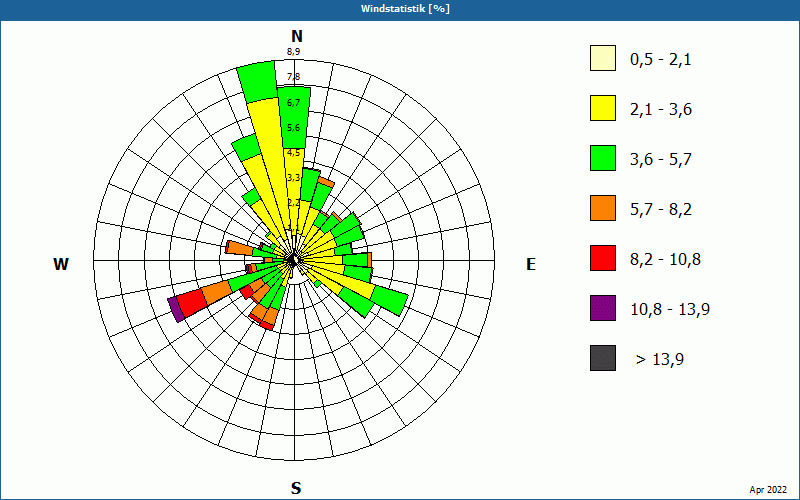Click the legend label '10,8 - 13,9'

click(x=670, y=310)
